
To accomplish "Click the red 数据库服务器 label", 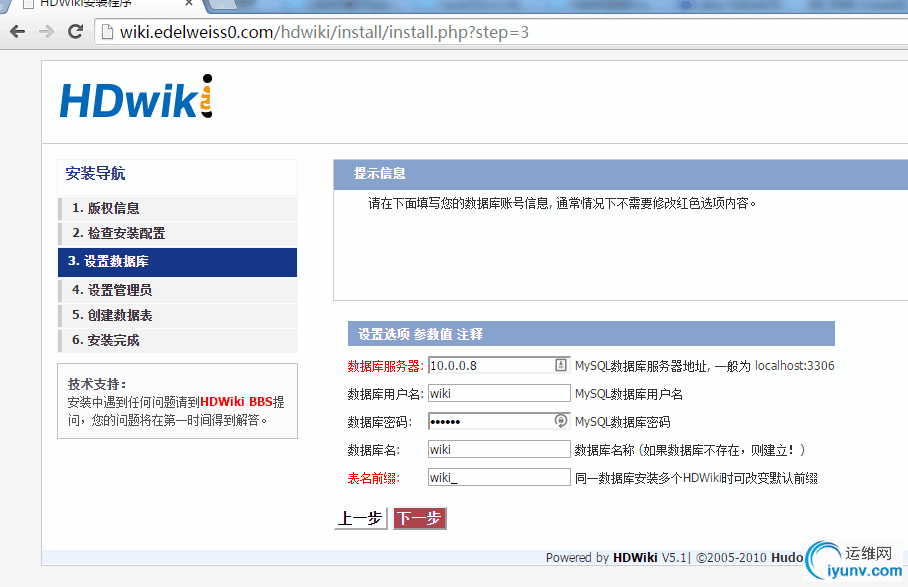I will pyautogui.click(x=386, y=366).
